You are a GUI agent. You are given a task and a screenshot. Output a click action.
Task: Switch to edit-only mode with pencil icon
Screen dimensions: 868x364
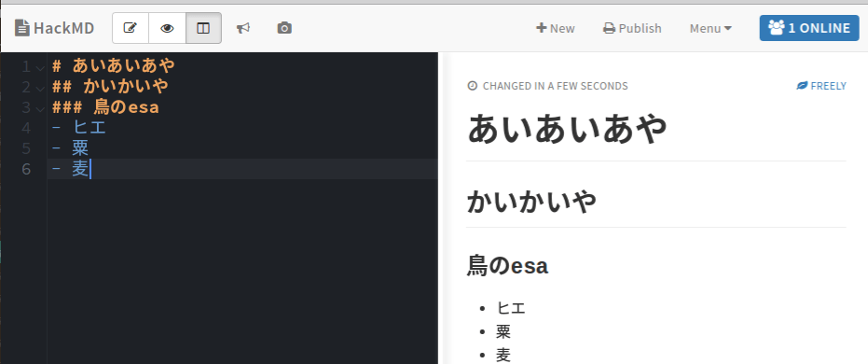(131, 28)
